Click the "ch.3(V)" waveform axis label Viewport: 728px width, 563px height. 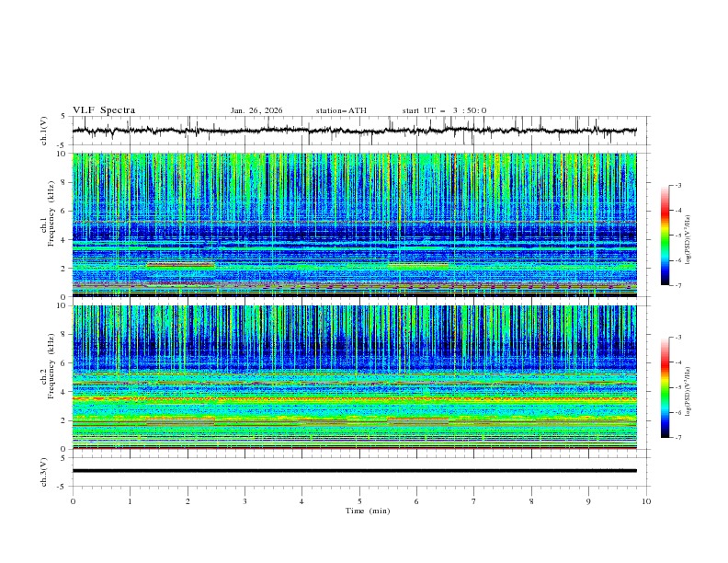[x=44, y=473]
